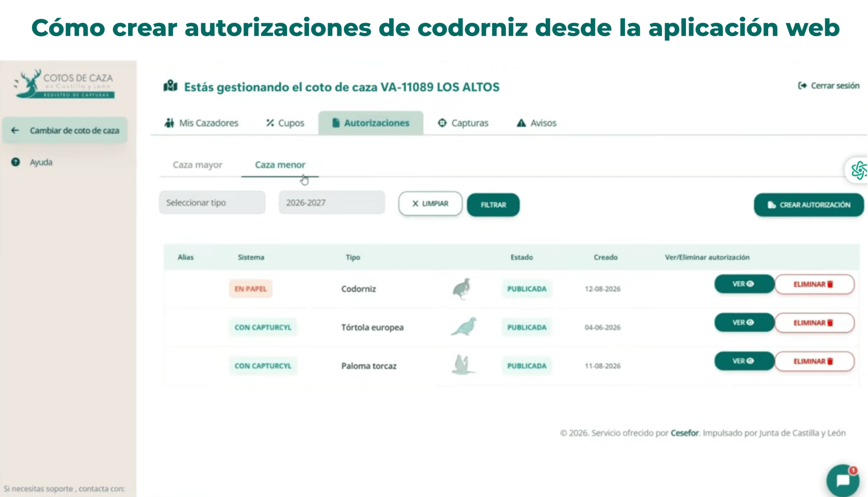Image resolution: width=868 pixels, height=497 pixels.
Task: Click the Sistema column header
Action: click(251, 257)
